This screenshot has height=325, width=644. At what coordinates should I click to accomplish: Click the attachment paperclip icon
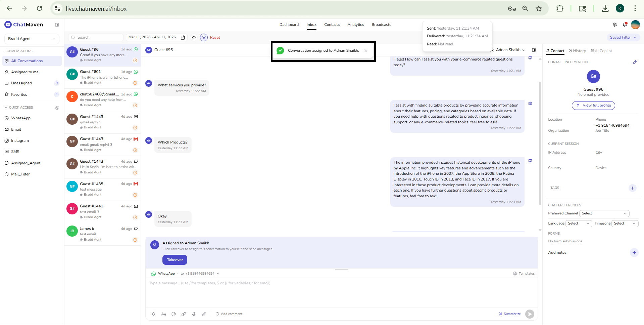[204, 314]
